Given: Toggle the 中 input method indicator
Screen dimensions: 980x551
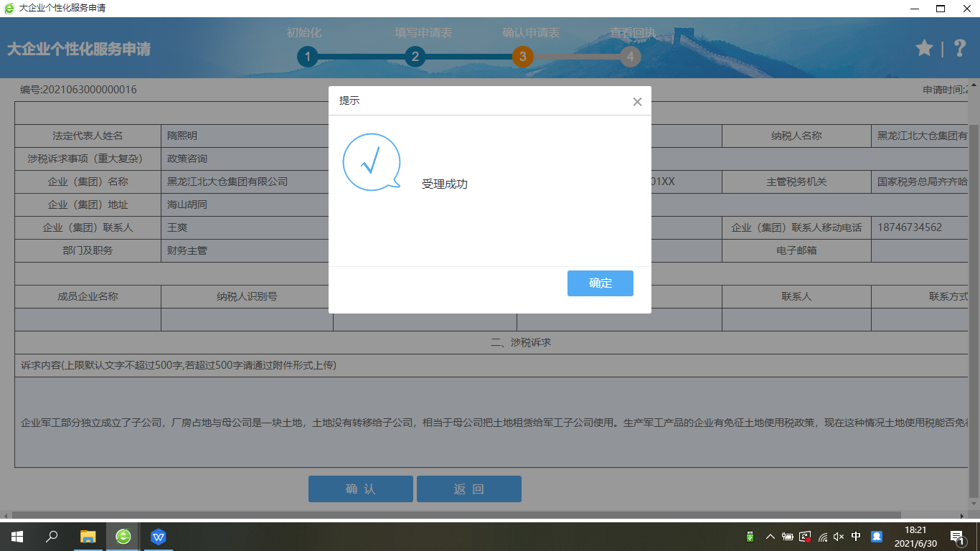Looking at the screenshot, I should pos(856,537).
